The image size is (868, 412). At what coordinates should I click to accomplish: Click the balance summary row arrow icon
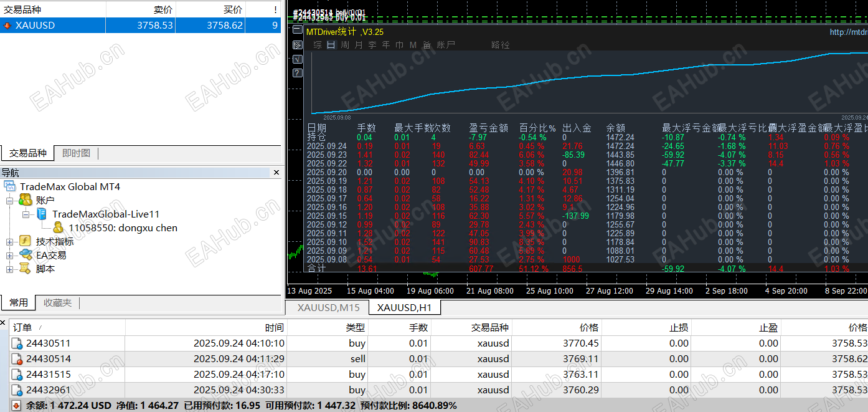[17, 406]
